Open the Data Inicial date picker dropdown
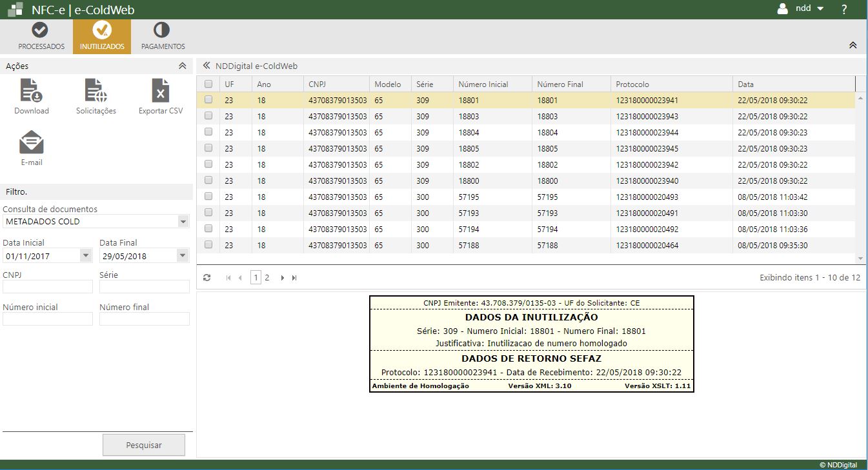The height and width of the screenshot is (470, 868). [x=86, y=256]
